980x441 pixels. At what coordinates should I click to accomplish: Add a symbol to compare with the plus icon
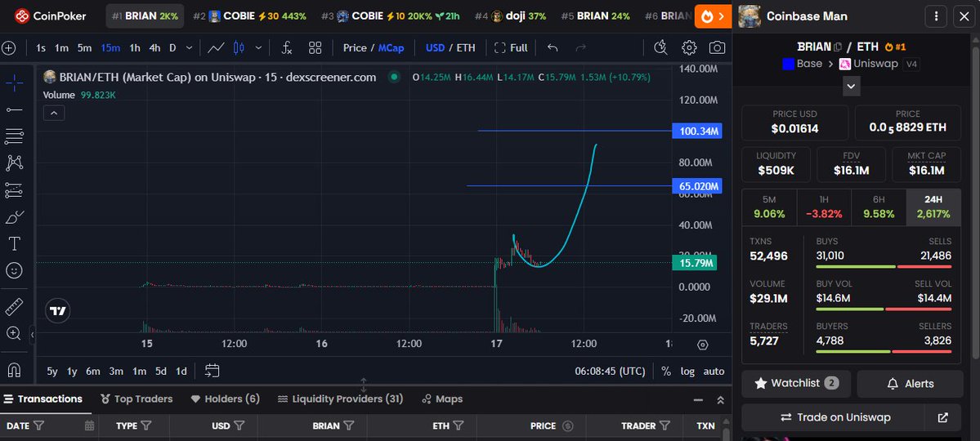coord(8,47)
